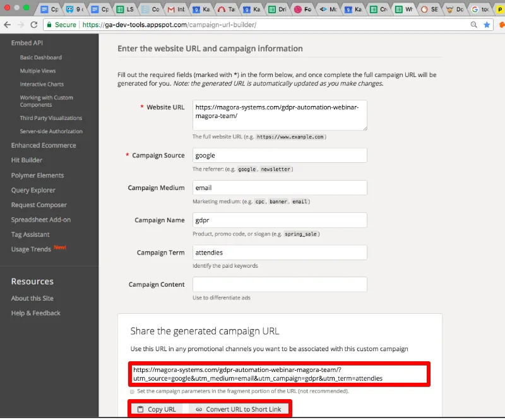
Task: Switch to the 'LS' spreadsheet tab
Action: [126, 9]
